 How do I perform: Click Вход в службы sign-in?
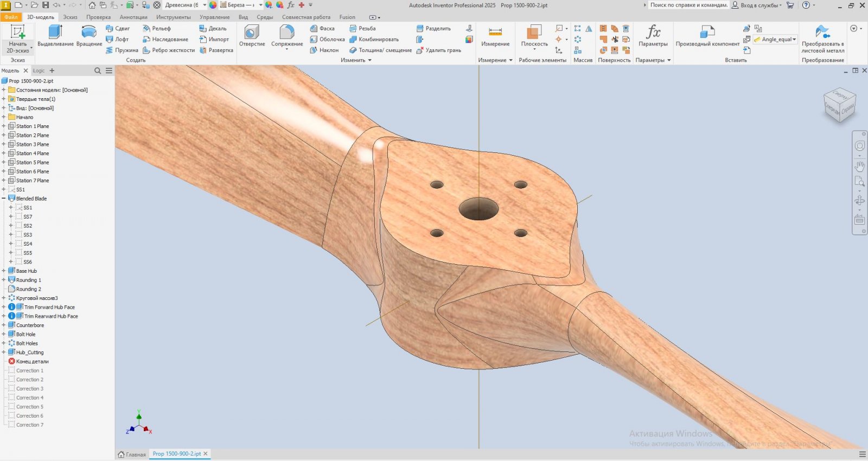tap(757, 5)
